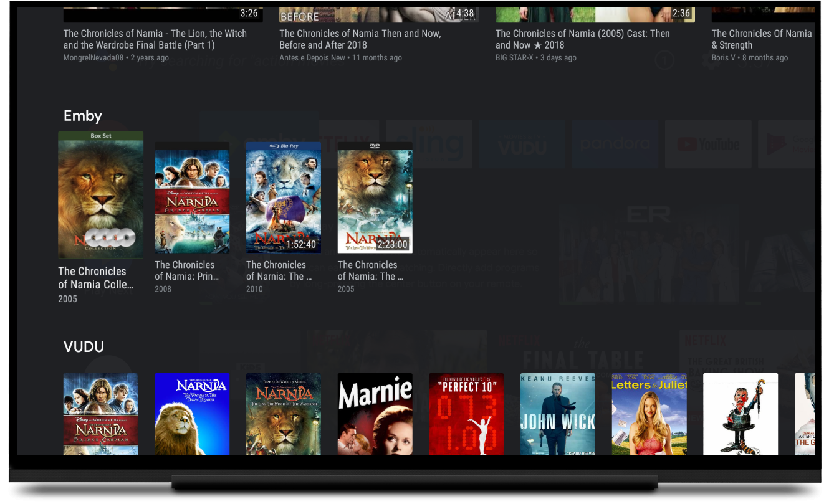This screenshot has height=504, width=834.
Task: Select the John Wick poster
Action: (x=558, y=414)
